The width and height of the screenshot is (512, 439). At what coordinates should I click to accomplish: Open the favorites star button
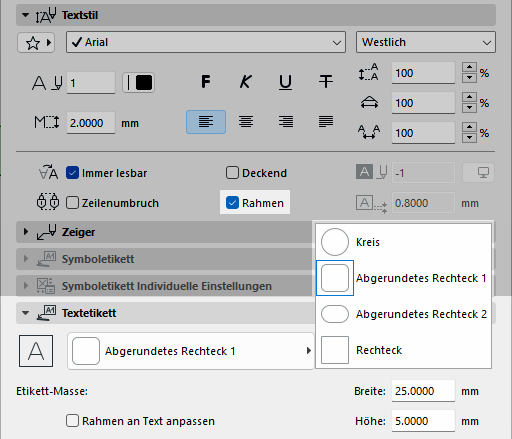[x=36, y=42]
